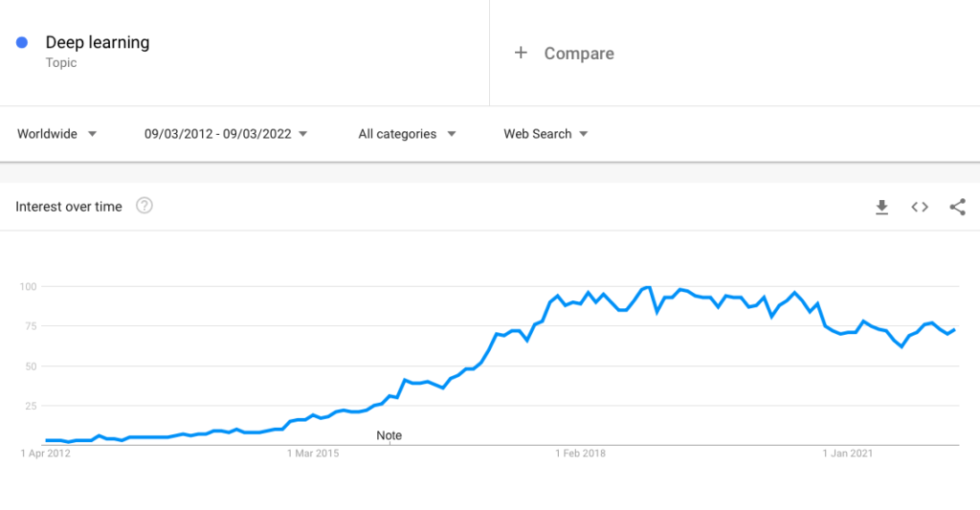This screenshot has width=980, height=510.
Task: Download the Interest over time chart data
Action: point(881,207)
